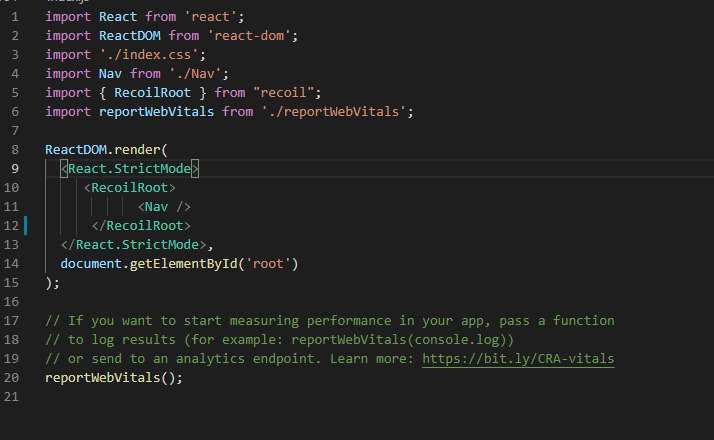Click opening <RecoilRoot> tag on line 10
The width and height of the screenshot is (714, 440).
(130, 188)
